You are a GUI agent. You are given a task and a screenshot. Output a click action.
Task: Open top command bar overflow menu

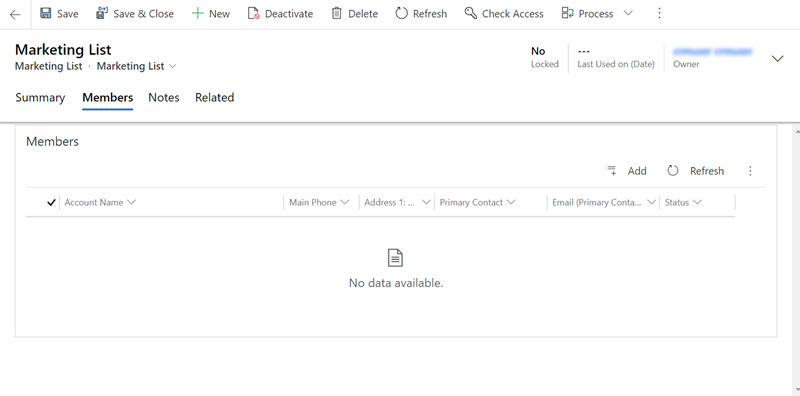(659, 13)
